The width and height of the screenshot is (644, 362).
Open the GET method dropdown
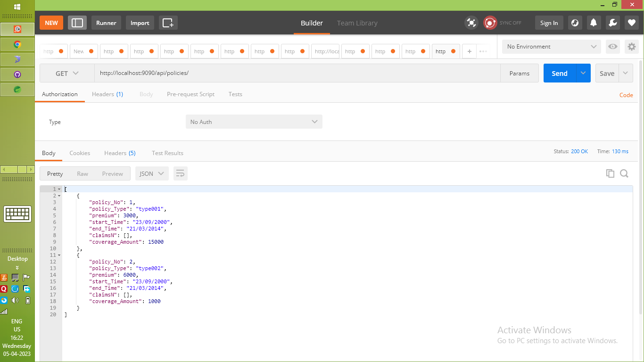tap(67, 74)
